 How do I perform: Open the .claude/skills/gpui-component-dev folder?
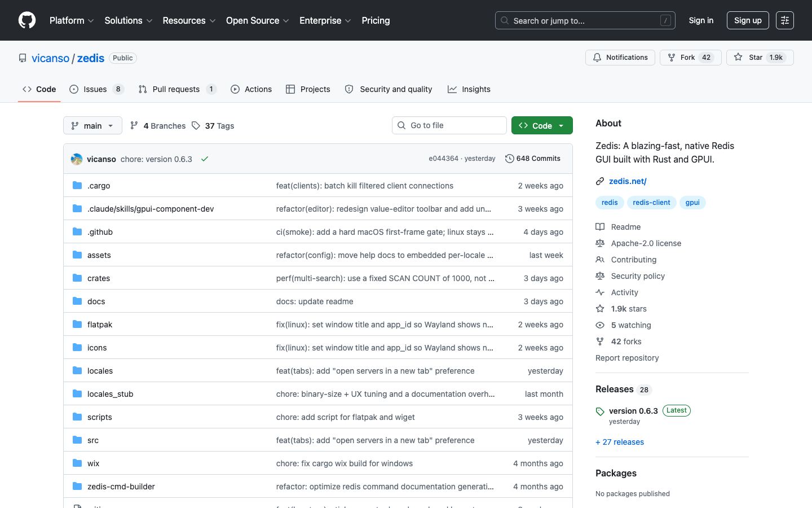[x=151, y=209]
